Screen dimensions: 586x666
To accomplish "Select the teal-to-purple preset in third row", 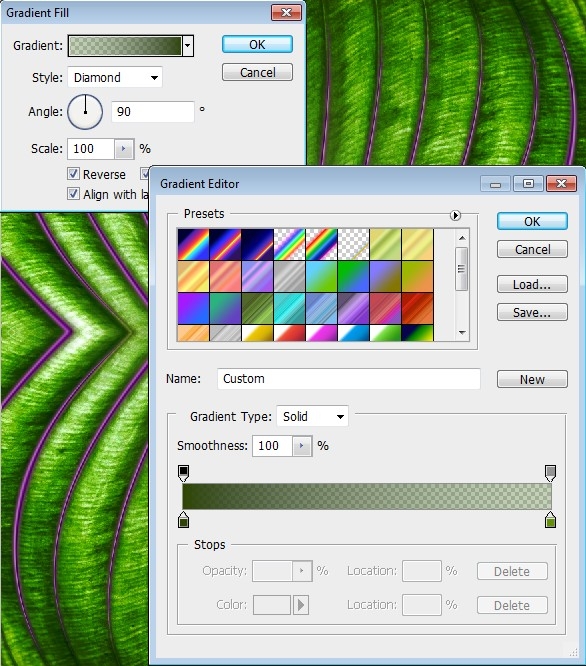I will pyautogui.click(x=225, y=309).
